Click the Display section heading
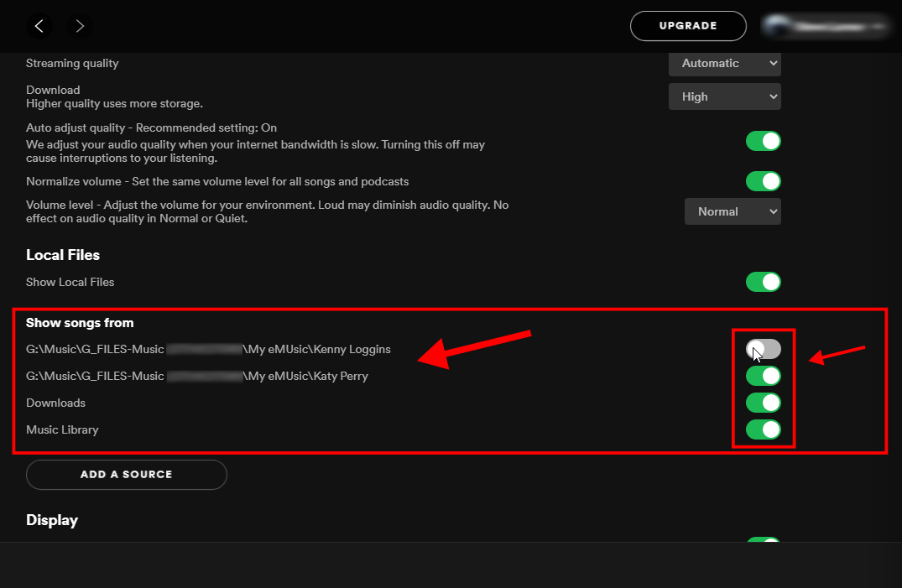902x588 pixels. click(52, 520)
